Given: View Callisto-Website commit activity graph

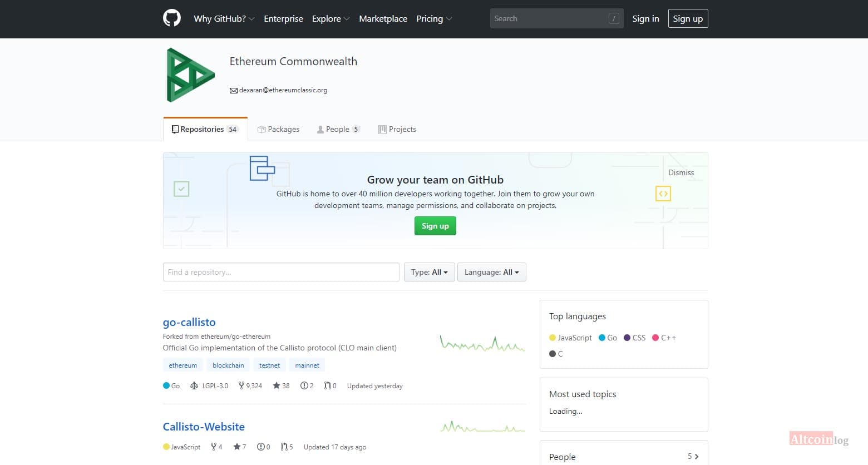Looking at the screenshot, I should point(482,427).
